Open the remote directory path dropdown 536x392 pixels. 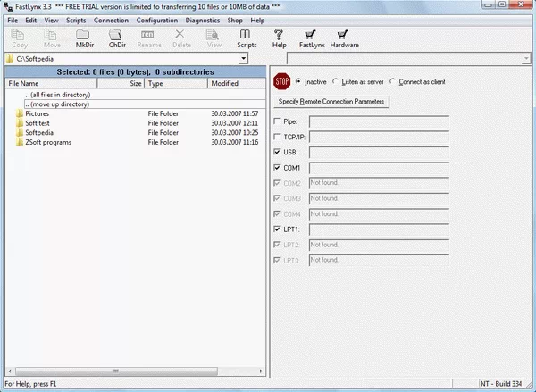click(528, 59)
